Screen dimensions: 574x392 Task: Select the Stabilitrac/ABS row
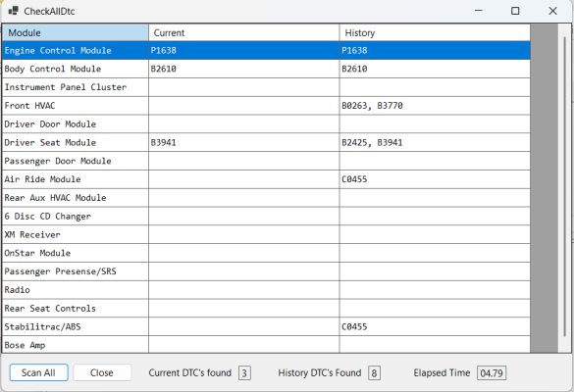point(266,326)
